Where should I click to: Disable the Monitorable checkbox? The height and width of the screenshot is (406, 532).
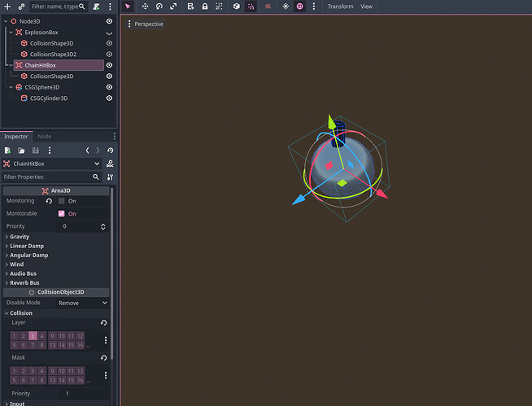pyautogui.click(x=61, y=213)
